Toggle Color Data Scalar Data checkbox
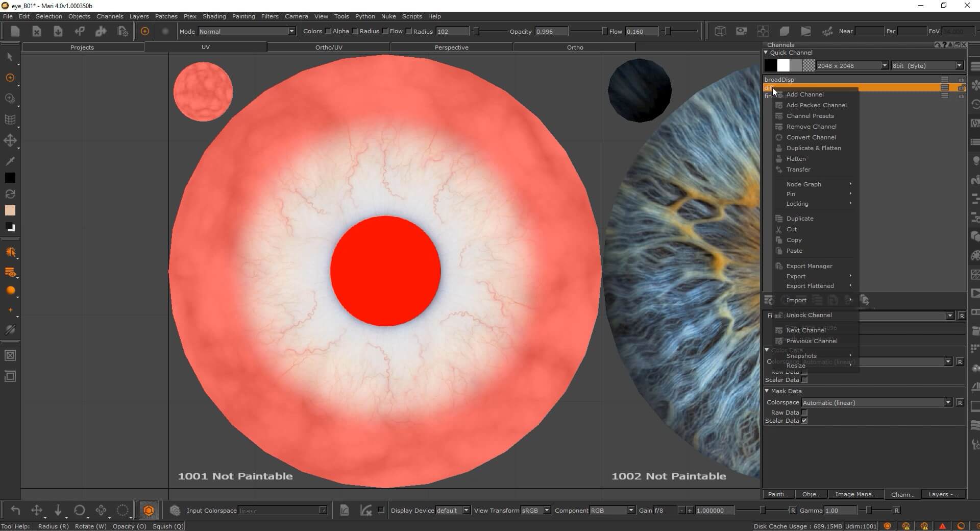980x531 pixels. pyautogui.click(x=804, y=380)
